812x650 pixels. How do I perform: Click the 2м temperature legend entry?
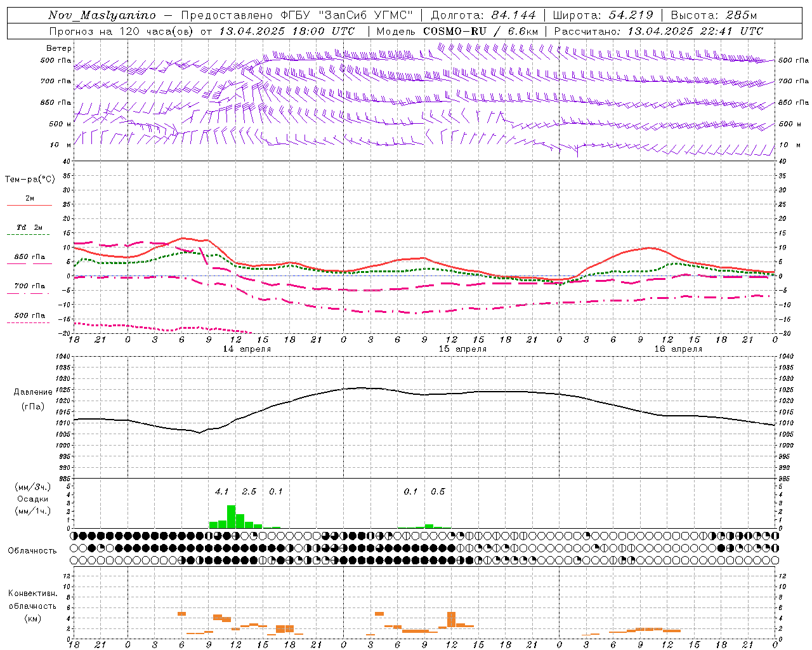point(30,199)
